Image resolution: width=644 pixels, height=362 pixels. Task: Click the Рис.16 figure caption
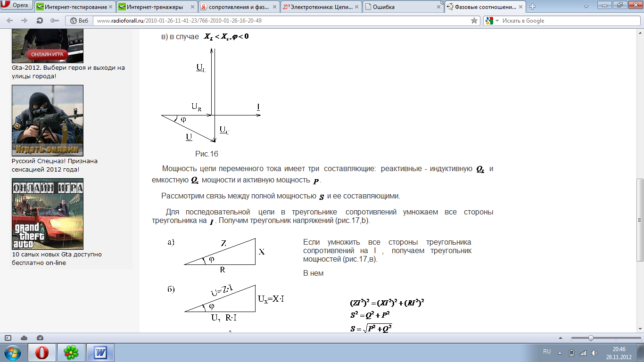point(207,154)
